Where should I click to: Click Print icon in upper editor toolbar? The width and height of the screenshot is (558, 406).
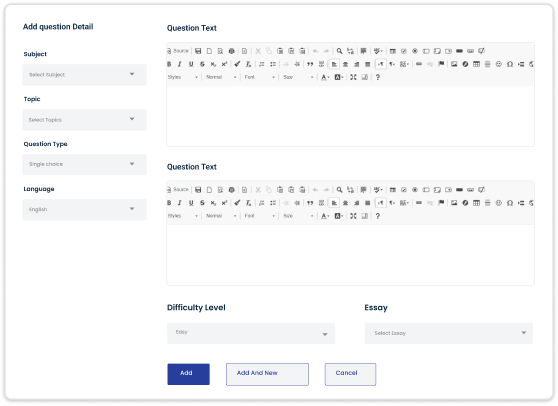[231, 51]
